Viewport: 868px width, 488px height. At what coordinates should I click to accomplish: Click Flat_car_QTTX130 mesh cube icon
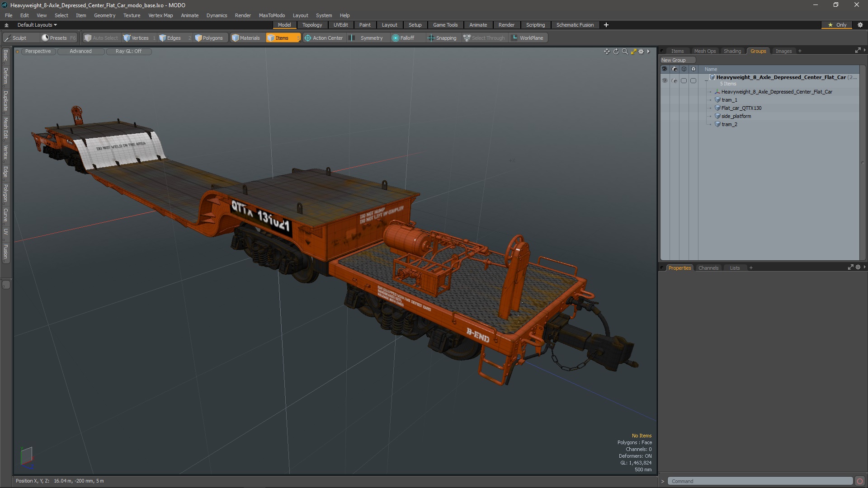717,108
